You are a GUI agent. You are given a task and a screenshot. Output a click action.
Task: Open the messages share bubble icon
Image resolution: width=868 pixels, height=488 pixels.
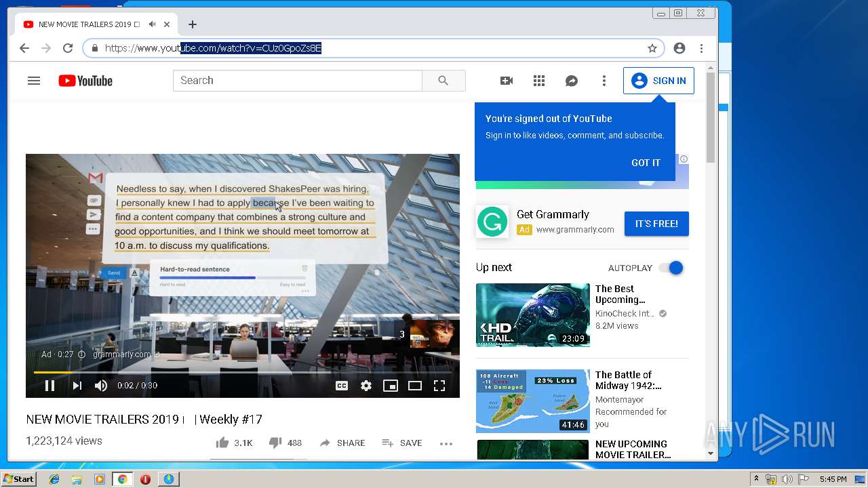572,81
